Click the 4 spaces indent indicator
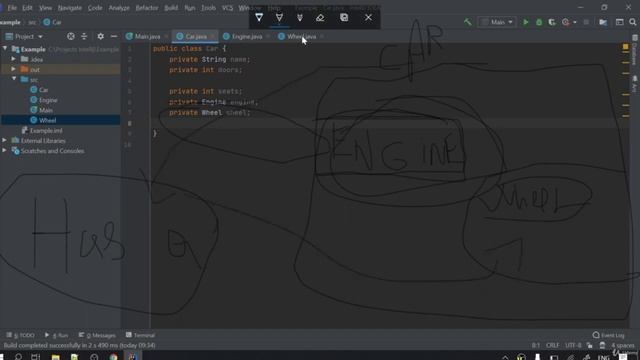This screenshot has height=360, width=640. point(622,345)
